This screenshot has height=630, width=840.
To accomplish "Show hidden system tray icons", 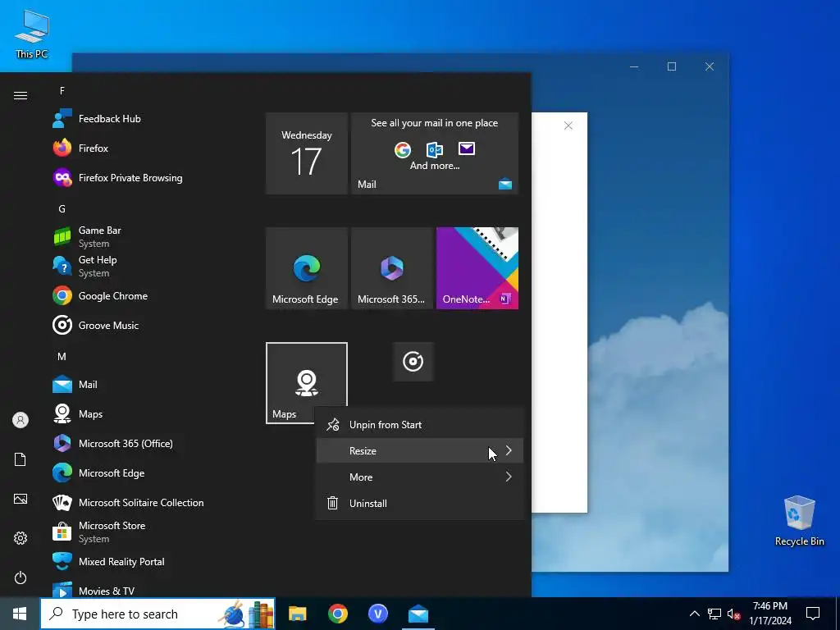I will 694,614.
